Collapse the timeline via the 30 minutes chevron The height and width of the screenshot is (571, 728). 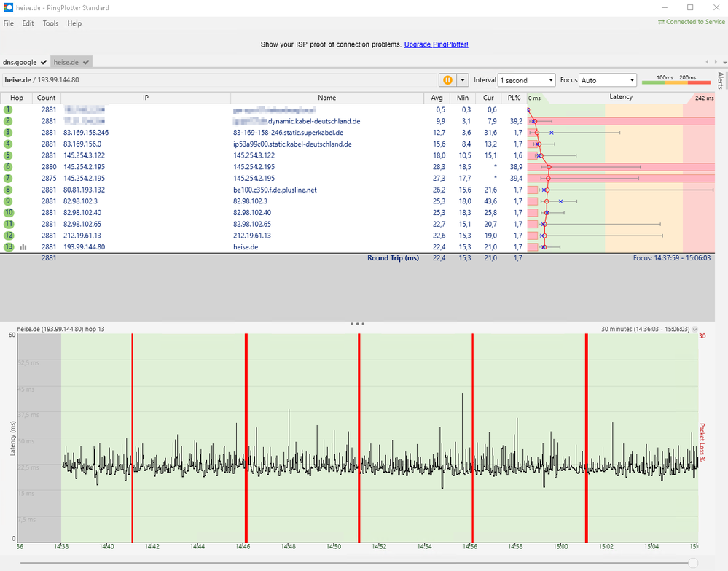point(694,329)
